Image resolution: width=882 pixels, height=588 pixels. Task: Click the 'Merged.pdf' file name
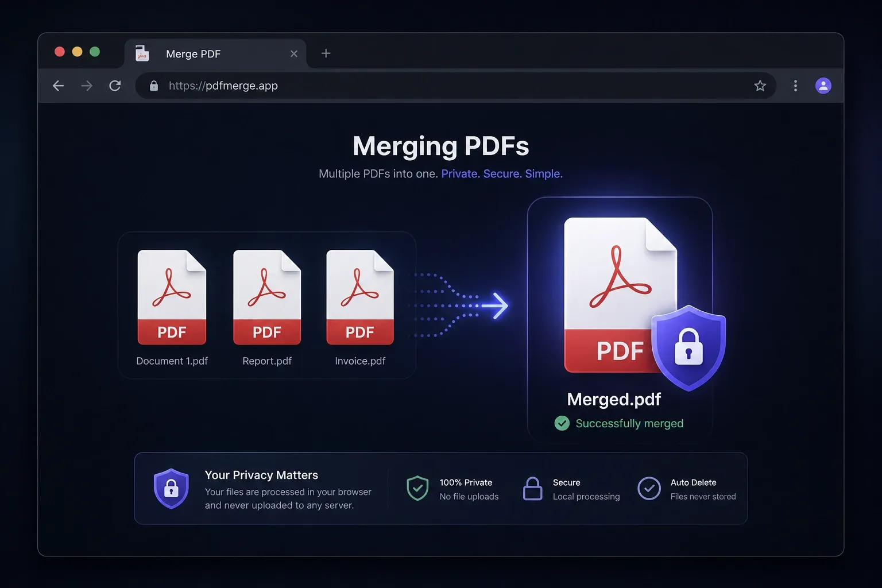click(614, 399)
